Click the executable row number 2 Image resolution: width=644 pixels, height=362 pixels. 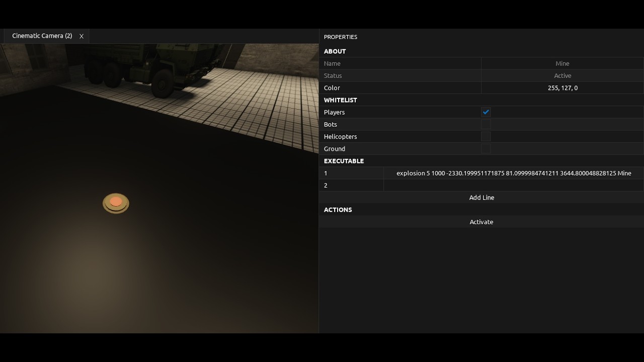click(x=326, y=186)
